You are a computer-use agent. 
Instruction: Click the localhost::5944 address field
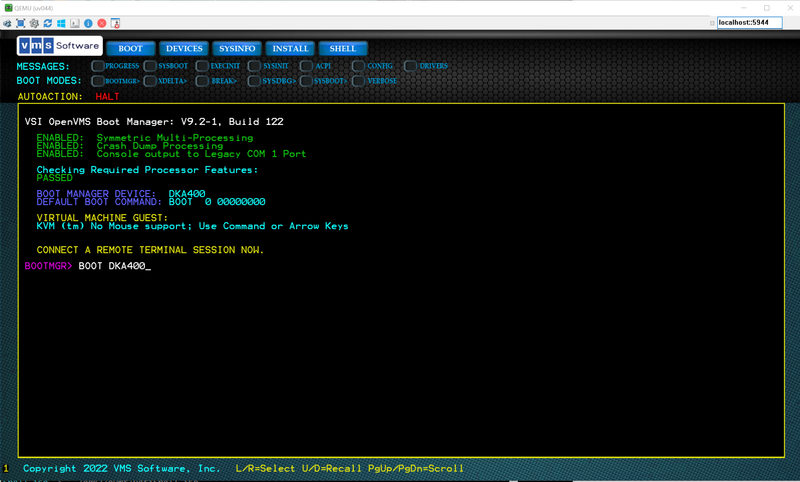click(x=749, y=22)
